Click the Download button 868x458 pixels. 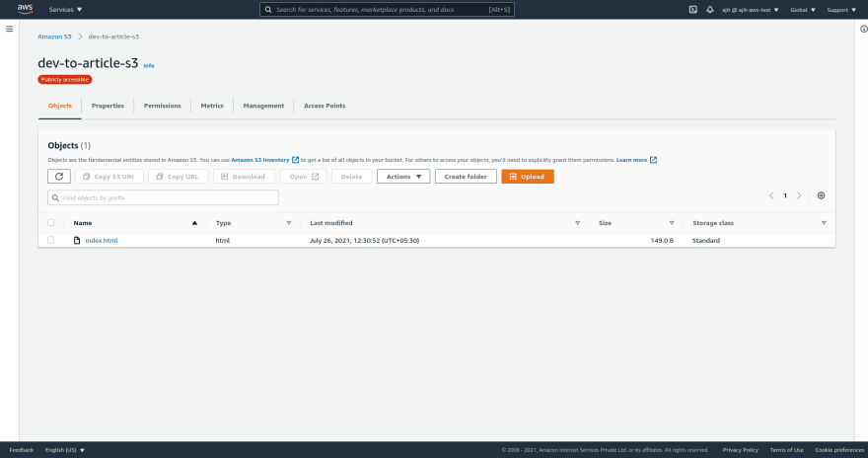[x=245, y=177]
